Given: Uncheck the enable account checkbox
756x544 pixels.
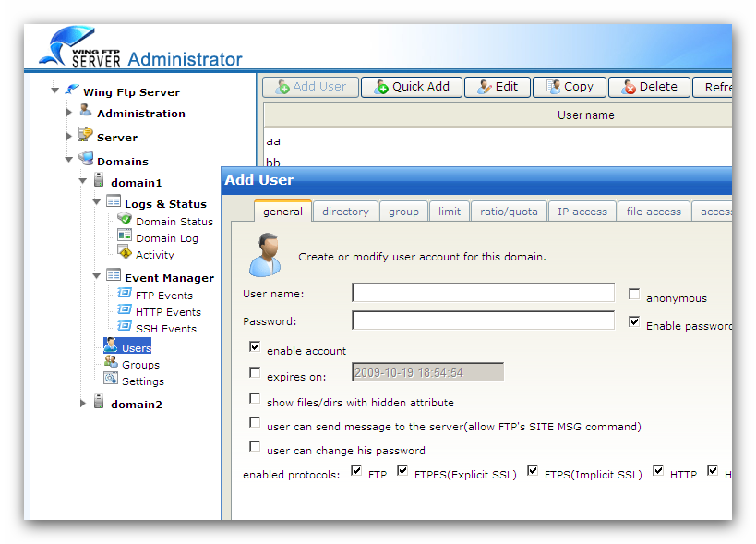Looking at the screenshot, I should pyautogui.click(x=255, y=346).
